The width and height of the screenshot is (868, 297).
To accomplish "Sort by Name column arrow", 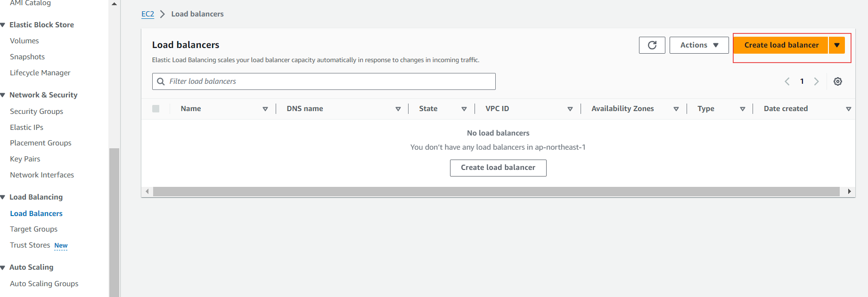I will [265, 109].
